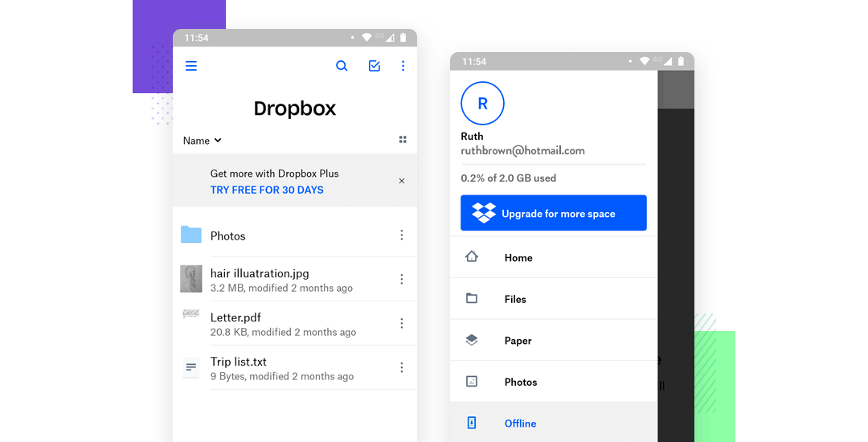This screenshot has width=868, height=442.
Task: Tap the Offline download icon
Action: click(472, 423)
